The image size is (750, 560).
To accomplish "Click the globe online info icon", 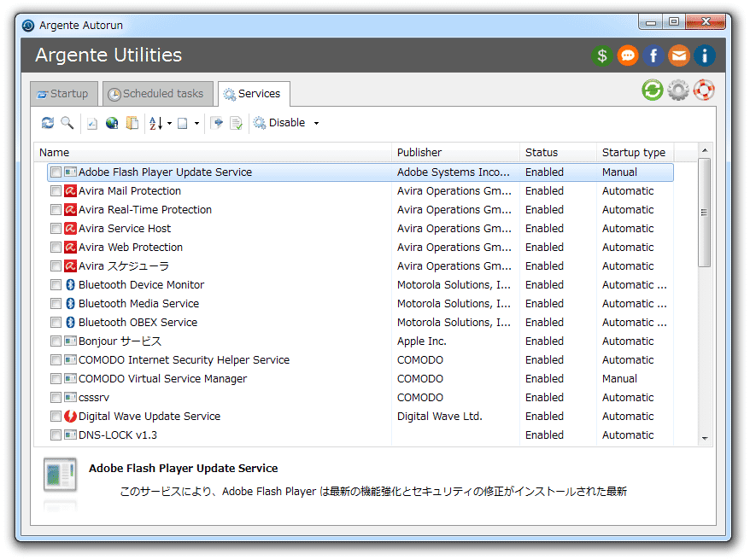I will coord(112,123).
